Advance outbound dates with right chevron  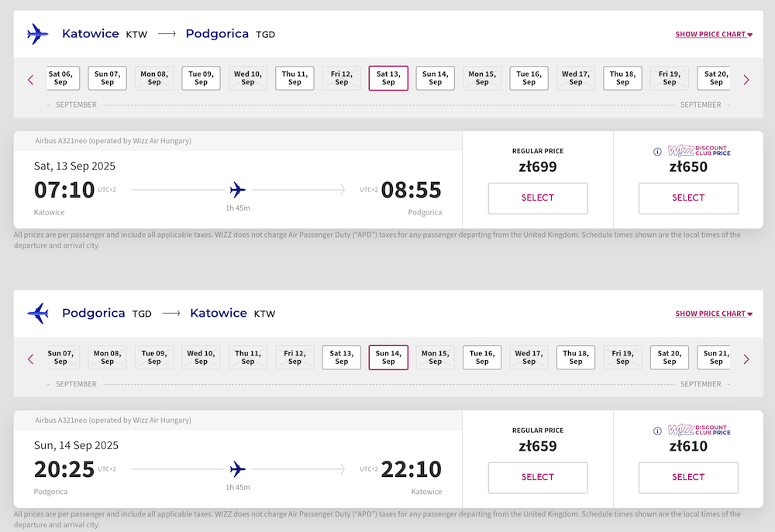click(746, 80)
